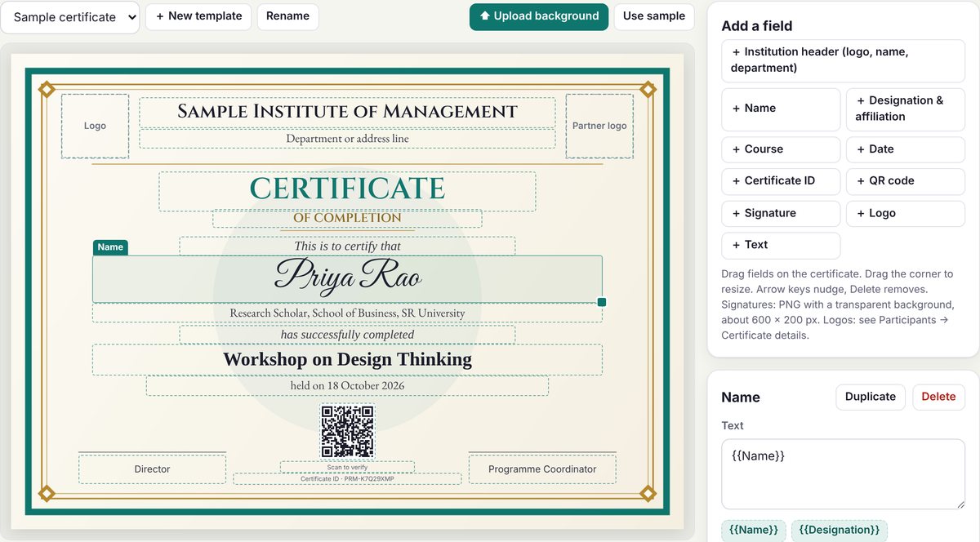Viewport: 980px width, 542px height.
Task: Select the Workshop on Design Thinking field
Action: click(x=347, y=359)
